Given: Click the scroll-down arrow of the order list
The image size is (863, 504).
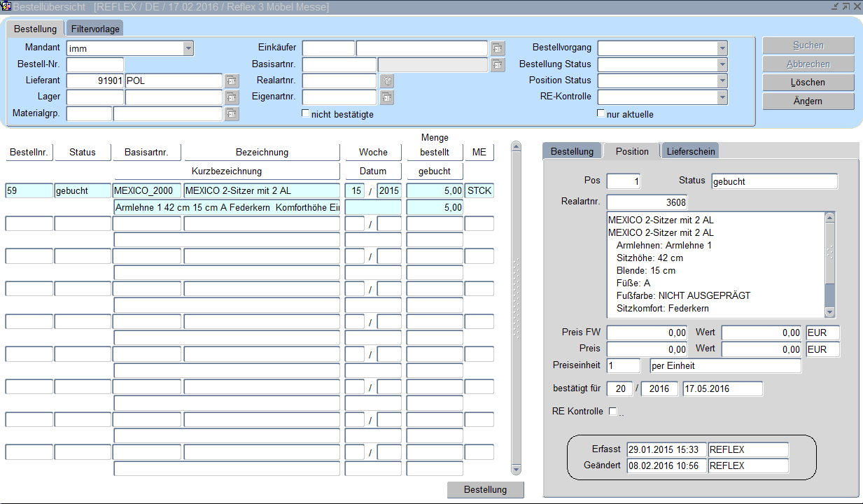Looking at the screenshot, I should [x=517, y=469].
